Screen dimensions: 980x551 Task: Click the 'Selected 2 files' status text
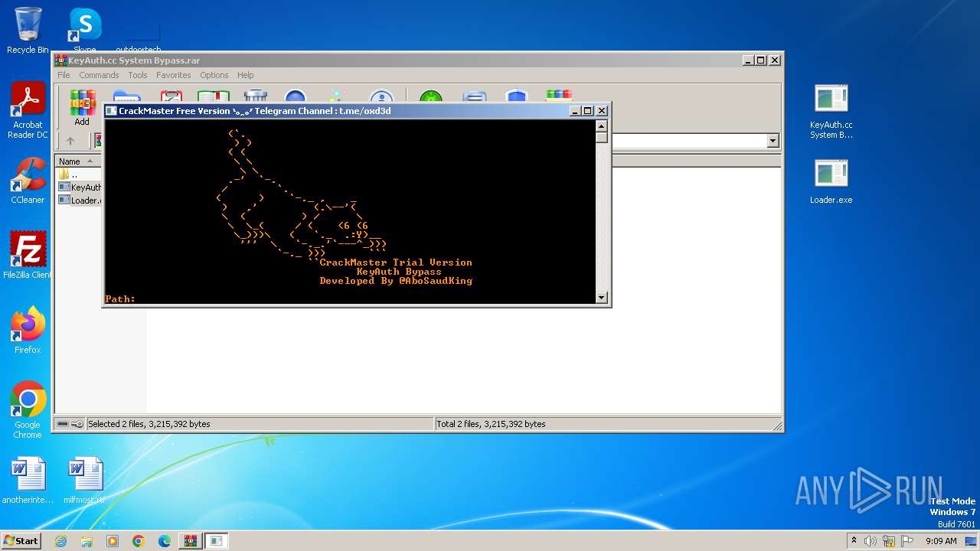(x=149, y=424)
